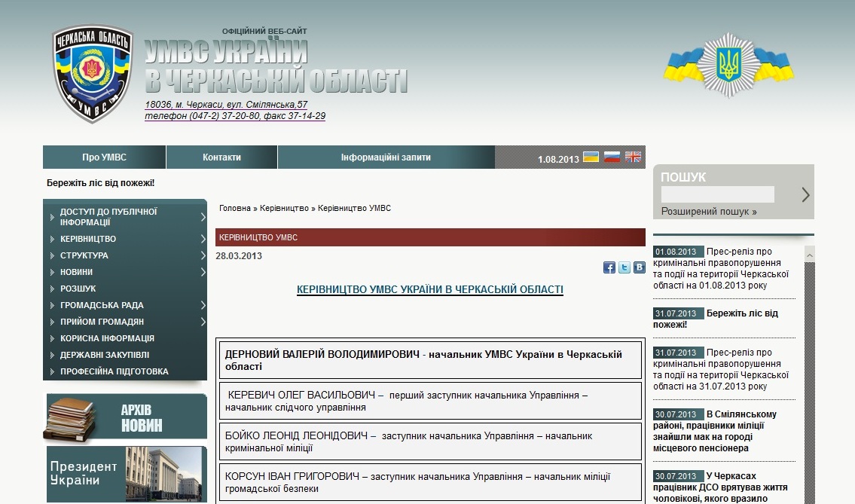Open the Про УМВС tab

pos(104,157)
